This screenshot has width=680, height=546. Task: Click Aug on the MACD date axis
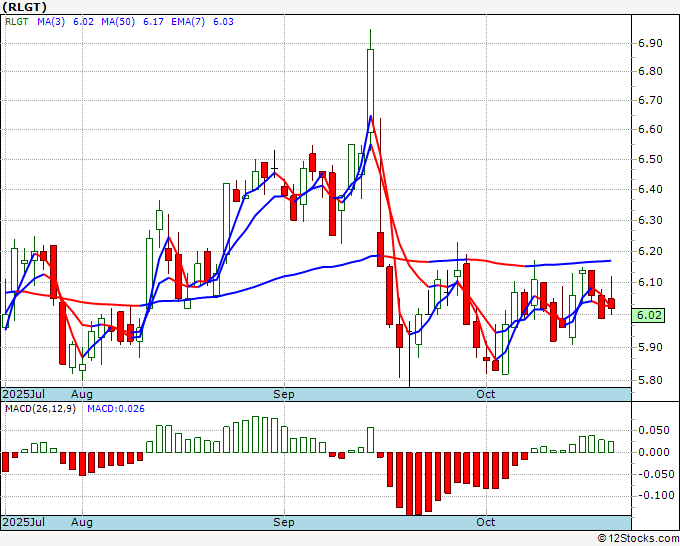coord(82,522)
